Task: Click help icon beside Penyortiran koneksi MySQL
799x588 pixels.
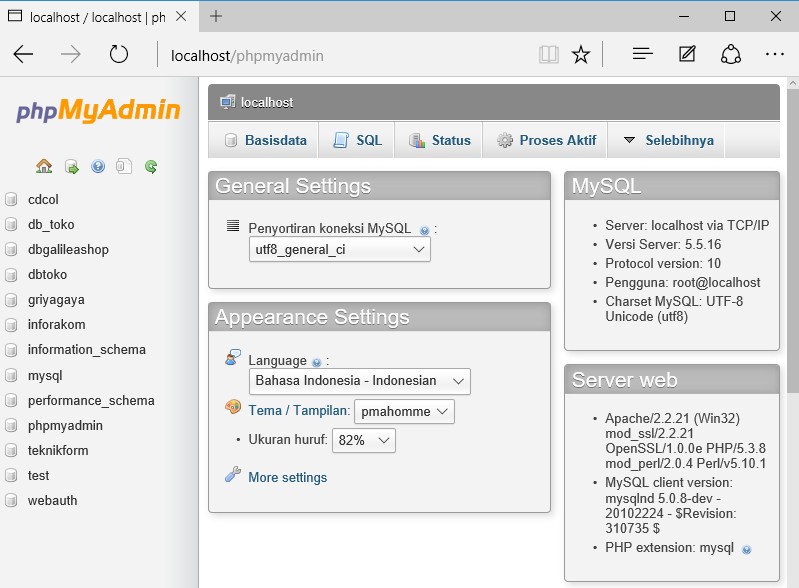Action: point(424,230)
